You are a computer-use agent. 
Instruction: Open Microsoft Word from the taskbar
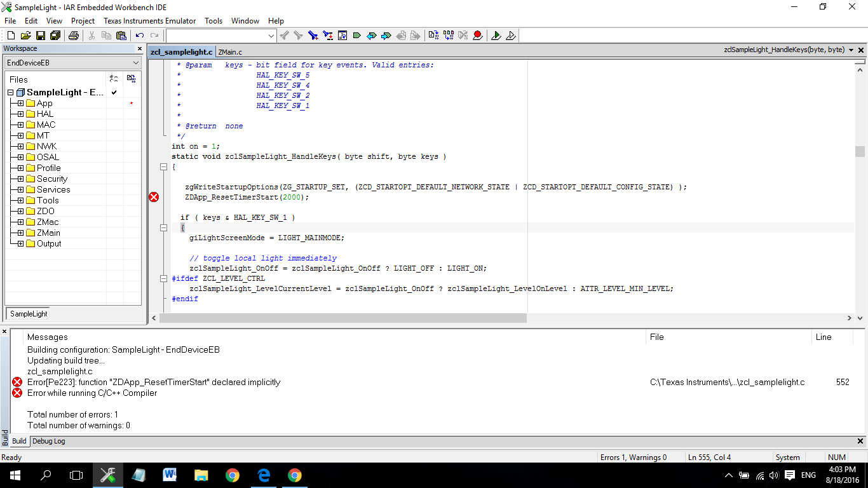170,475
